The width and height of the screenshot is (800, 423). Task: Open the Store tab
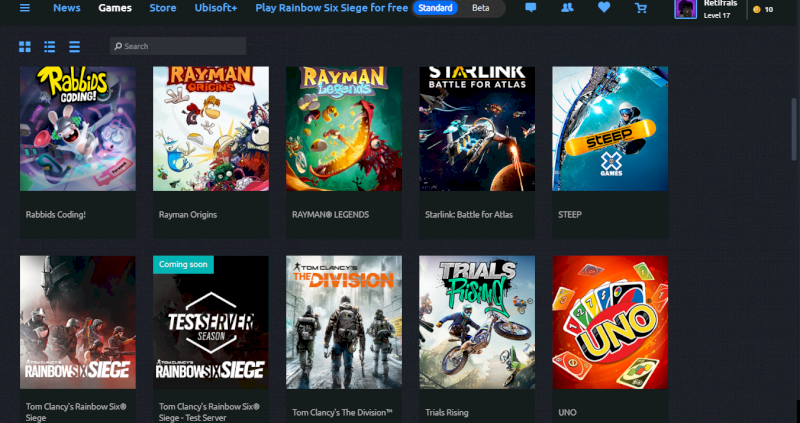point(162,8)
